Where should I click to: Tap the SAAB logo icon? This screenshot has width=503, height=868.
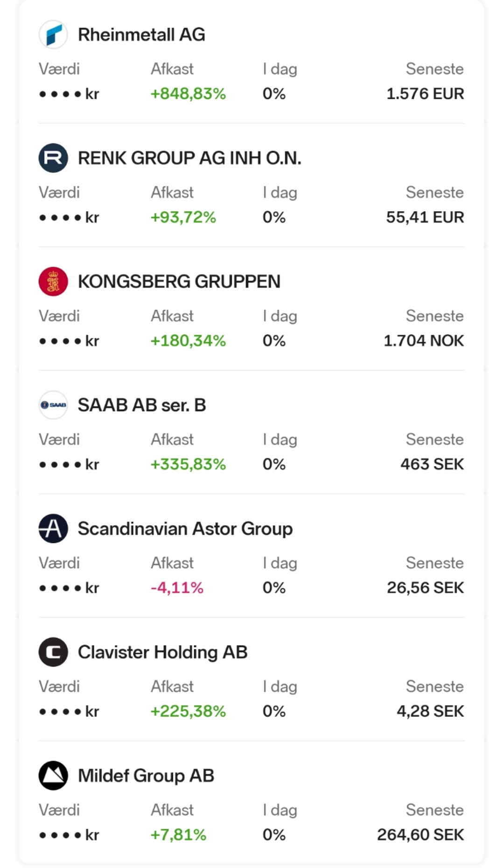[53, 405]
